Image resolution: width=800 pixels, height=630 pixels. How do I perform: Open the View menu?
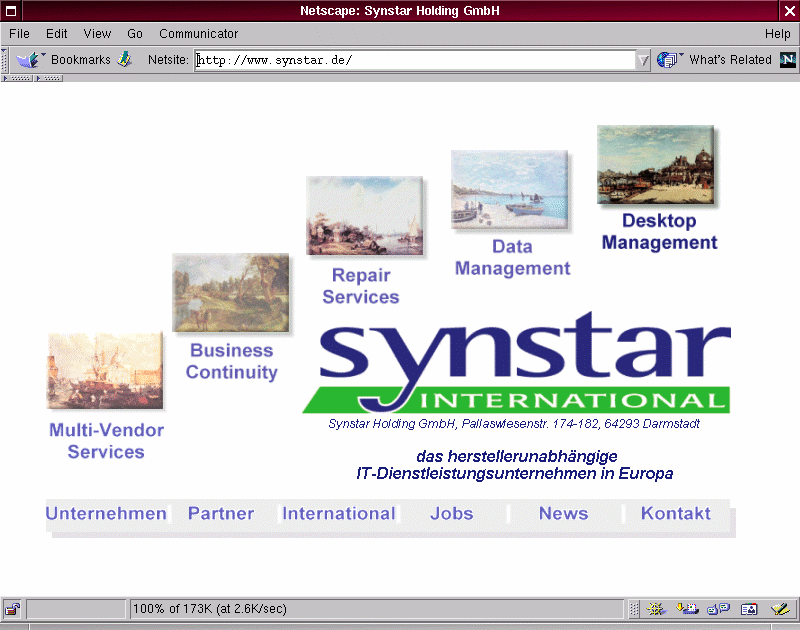point(97,34)
